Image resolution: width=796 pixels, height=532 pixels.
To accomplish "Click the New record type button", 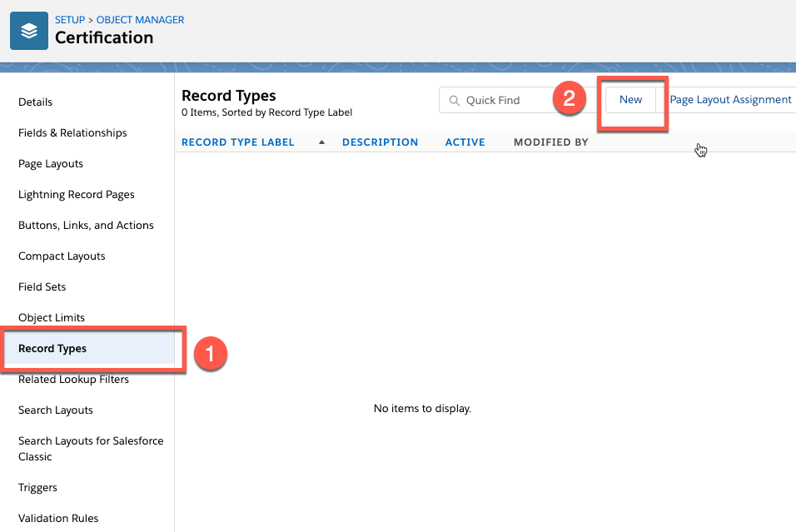I will click(x=630, y=99).
